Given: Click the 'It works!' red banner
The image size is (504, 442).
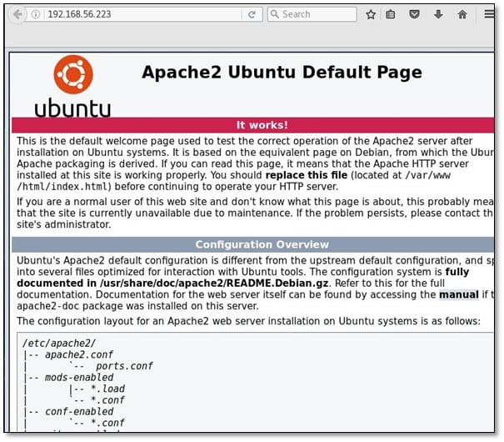Looking at the screenshot, I should tap(262, 125).
